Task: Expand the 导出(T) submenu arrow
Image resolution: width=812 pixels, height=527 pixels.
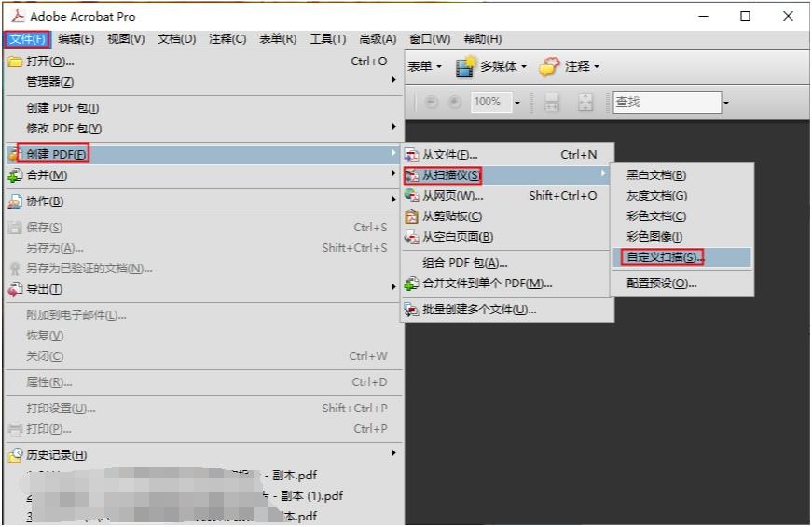Action: [x=393, y=286]
